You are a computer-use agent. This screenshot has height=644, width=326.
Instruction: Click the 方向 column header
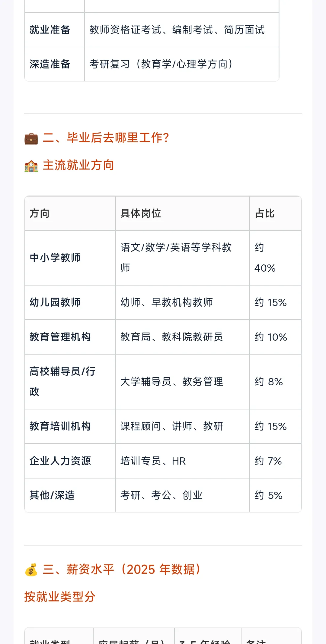click(70, 213)
